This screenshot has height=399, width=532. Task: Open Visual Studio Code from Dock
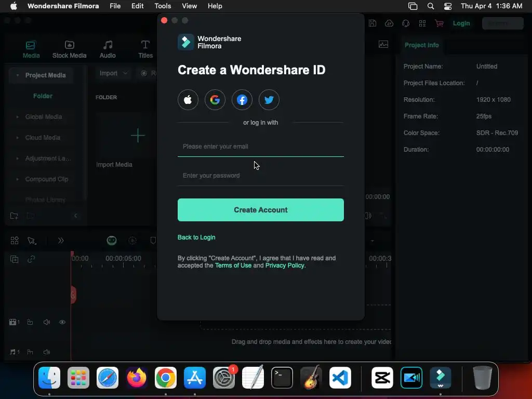[340, 378]
